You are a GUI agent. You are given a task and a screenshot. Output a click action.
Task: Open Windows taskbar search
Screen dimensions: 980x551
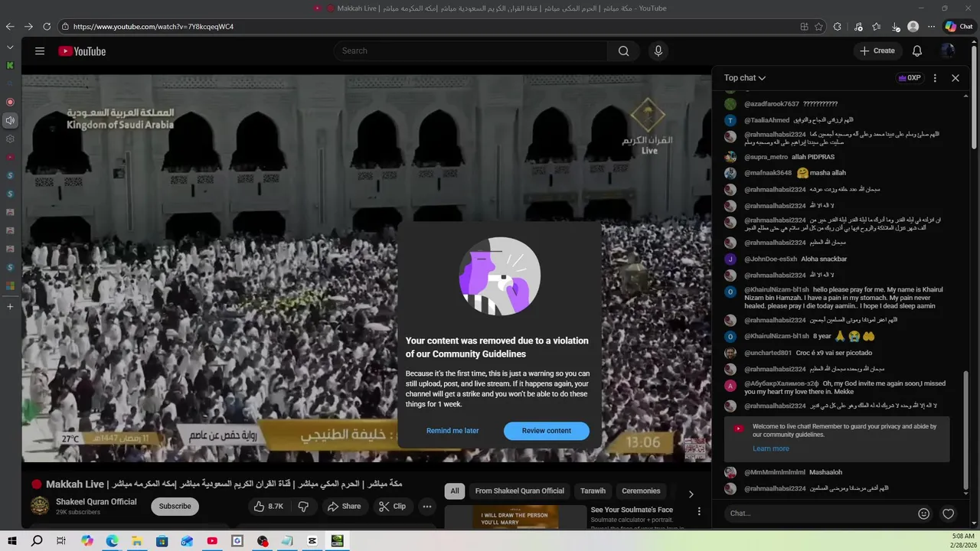point(37,541)
